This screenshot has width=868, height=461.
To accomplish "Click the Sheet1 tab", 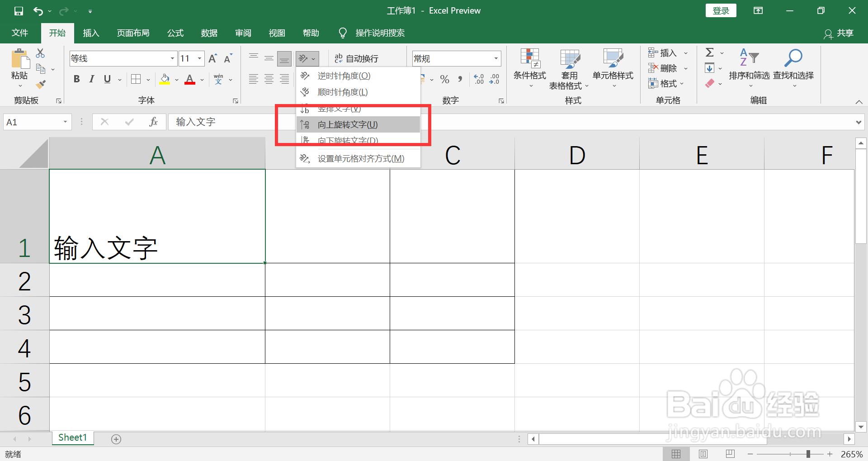I will click(72, 437).
